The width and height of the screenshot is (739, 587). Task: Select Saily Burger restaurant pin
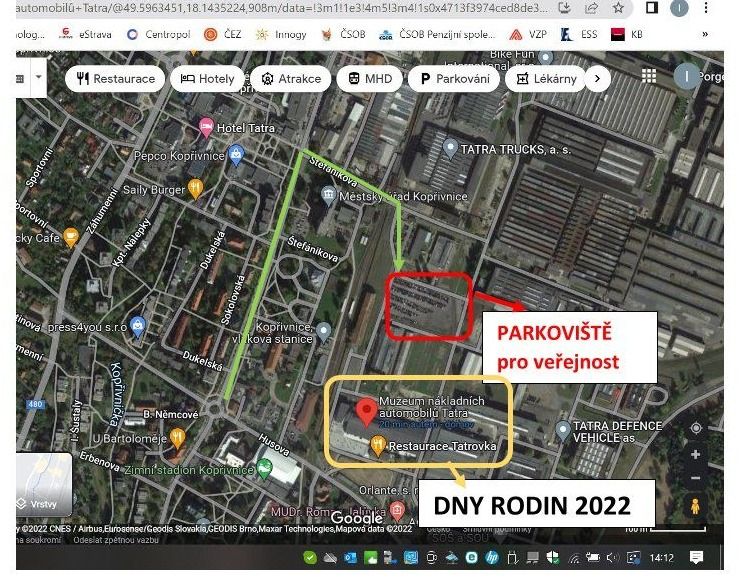(195, 189)
